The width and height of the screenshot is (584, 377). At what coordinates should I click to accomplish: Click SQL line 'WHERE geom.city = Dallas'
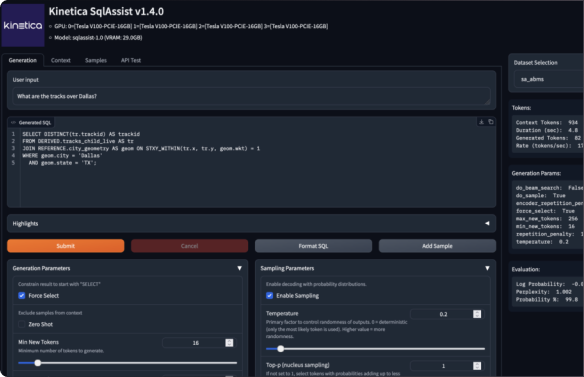(62, 156)
